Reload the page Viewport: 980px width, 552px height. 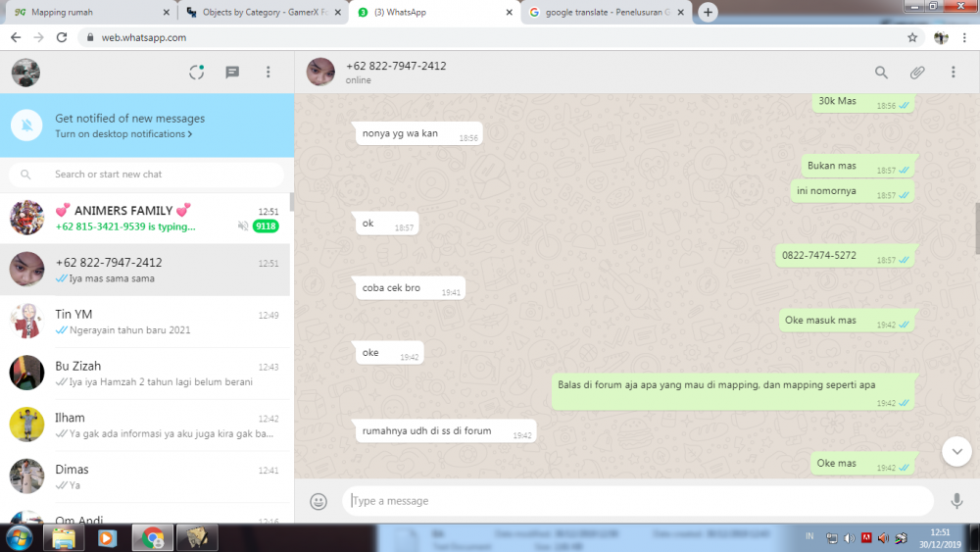point(61,37)
